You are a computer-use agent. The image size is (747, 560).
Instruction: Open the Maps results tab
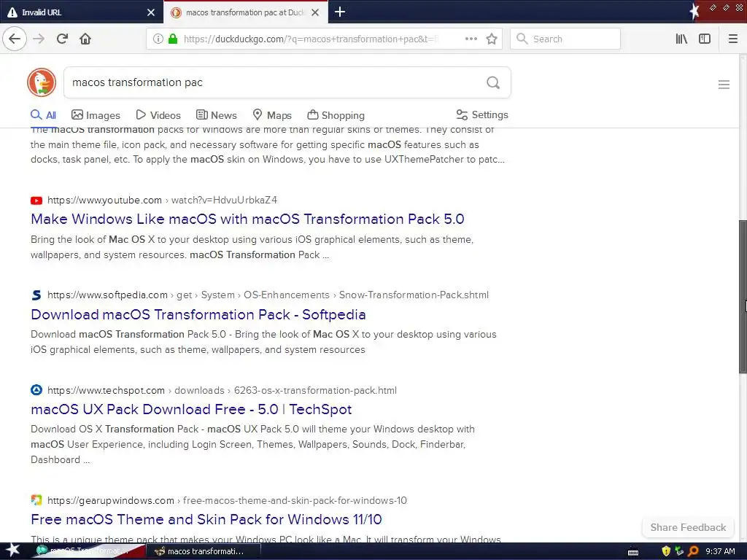coord(272,114)
